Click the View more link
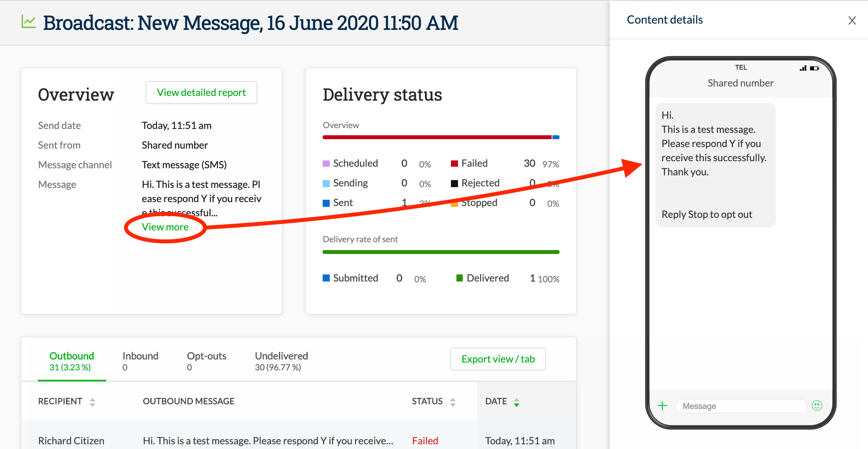Screen dimensions: 868x449 (165, 227)
